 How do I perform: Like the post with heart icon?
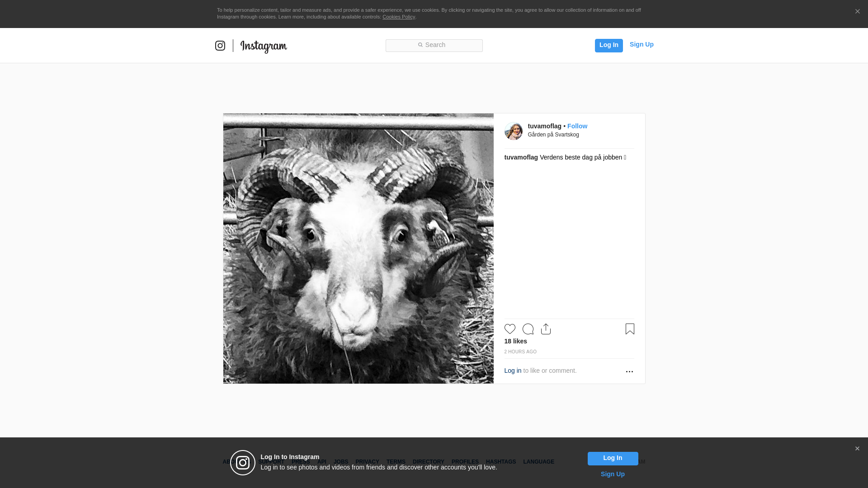tap(509, 329)
